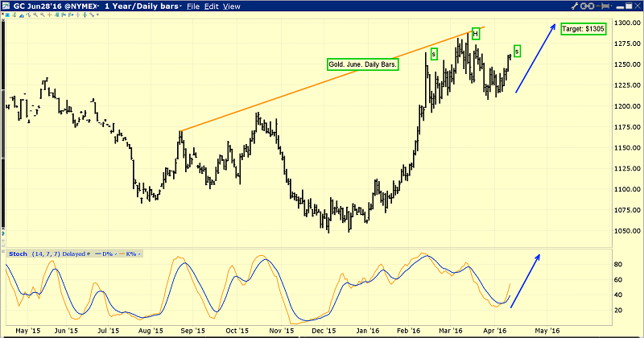Click the mountain area chart icon
Viewport: 644px width, 338px height.
[x=22, y=14]
